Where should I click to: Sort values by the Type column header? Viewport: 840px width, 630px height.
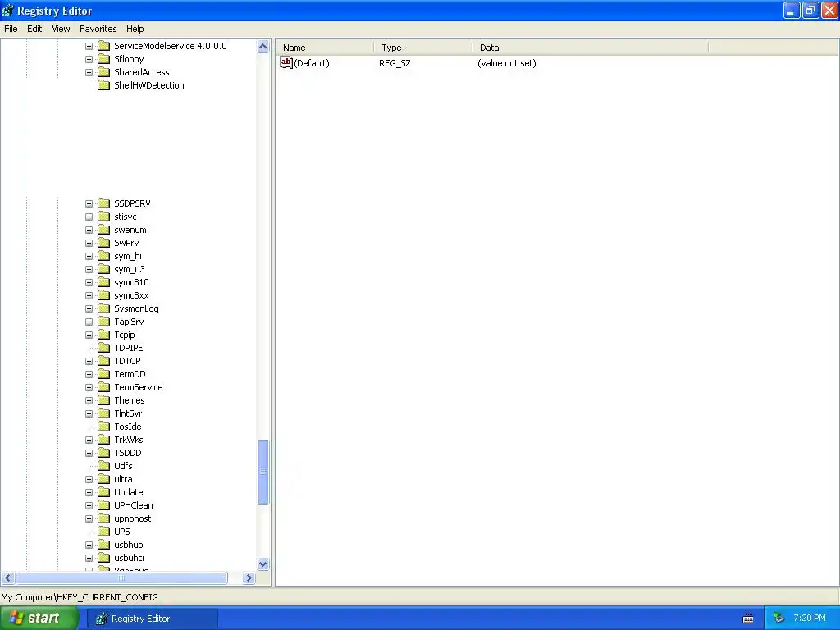coord(422,48)
